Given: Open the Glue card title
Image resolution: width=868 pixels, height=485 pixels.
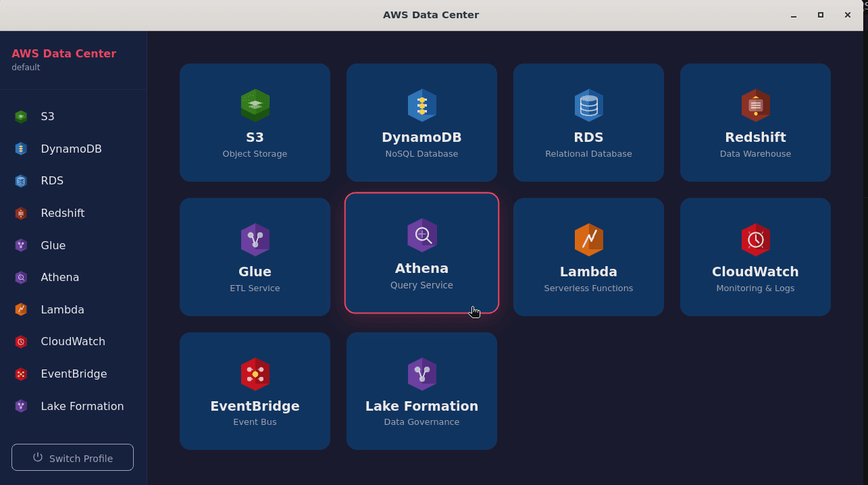Looking at the screenshot, I should coord(255,272).
